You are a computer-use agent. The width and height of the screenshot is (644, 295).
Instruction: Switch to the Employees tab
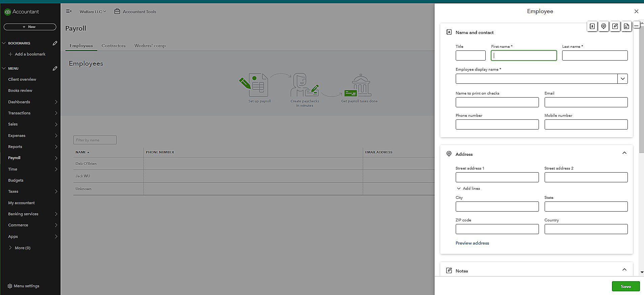[81, 46]
